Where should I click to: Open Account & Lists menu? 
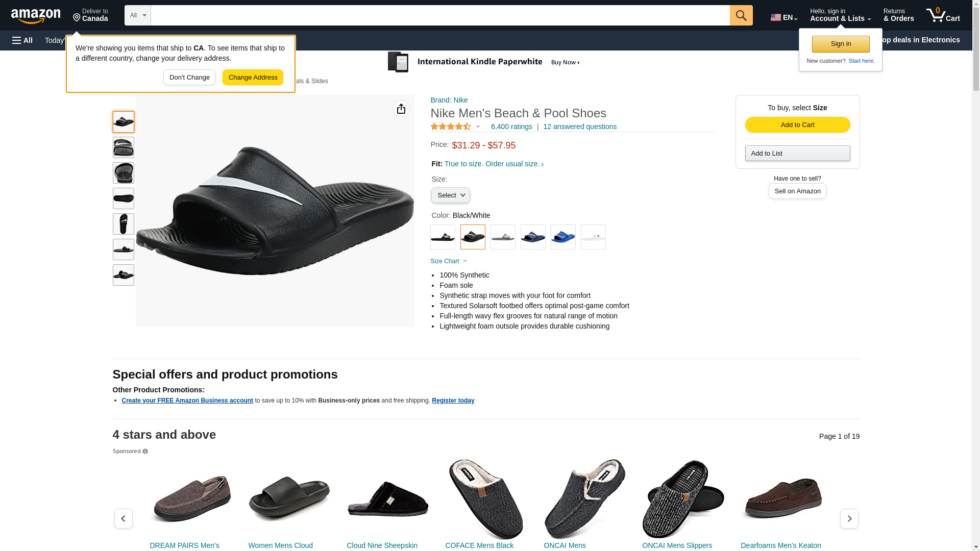(x=840, y=15)
